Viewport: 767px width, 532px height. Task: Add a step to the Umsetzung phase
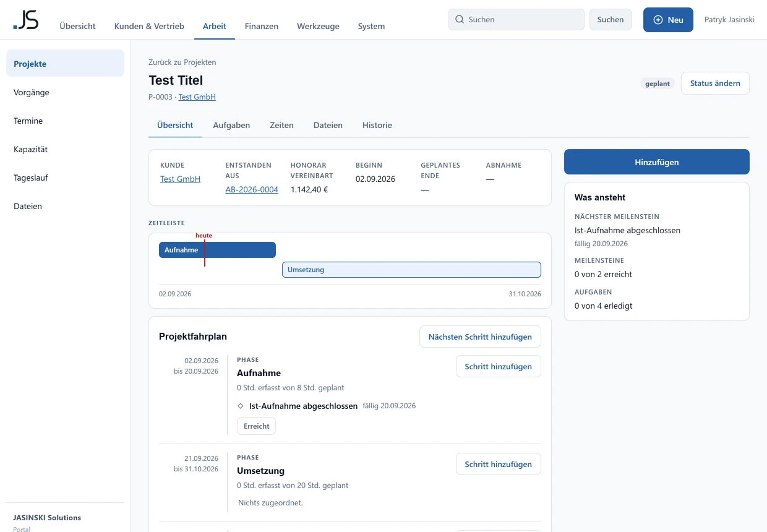[499, 464]
